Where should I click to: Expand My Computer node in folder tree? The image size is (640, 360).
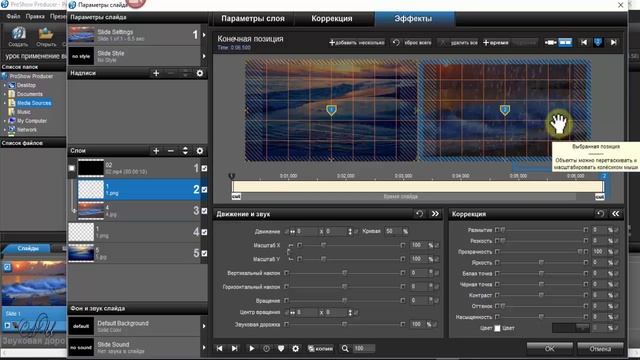click(5, 121)
